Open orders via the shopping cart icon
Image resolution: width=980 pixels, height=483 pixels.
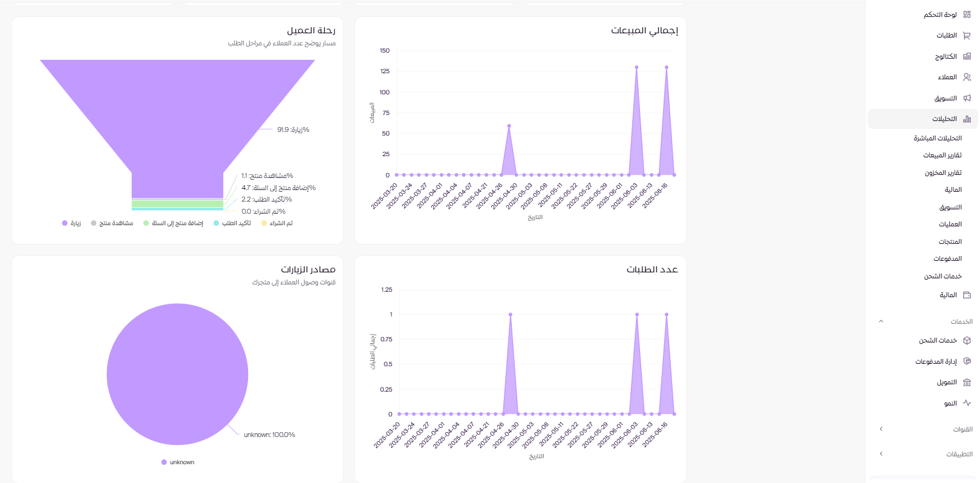click(967, 36)
